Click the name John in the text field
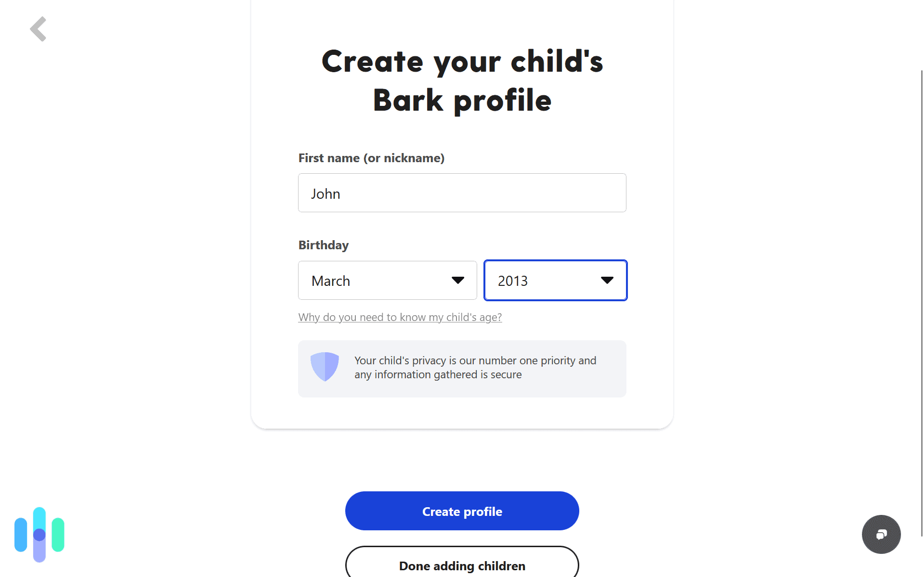 pyautogui.click(x=325, y=194)
